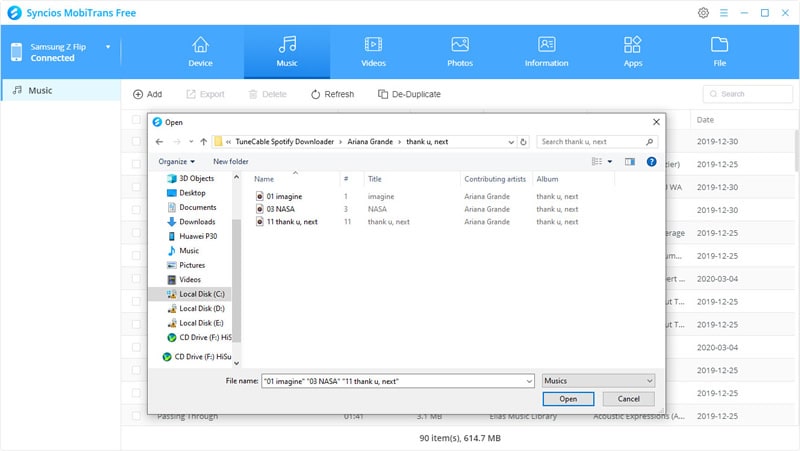Open the view options dropdown arrow
Screen dimensions: 800x451
point(610,161)
